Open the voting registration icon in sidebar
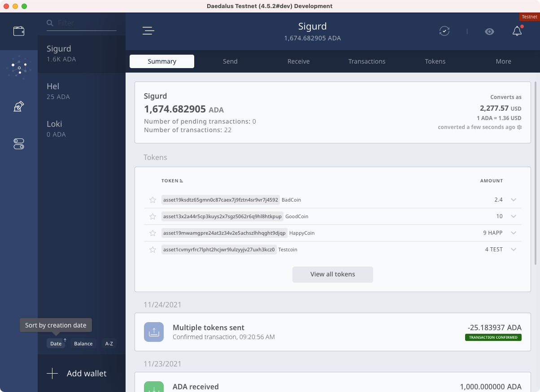 (19, 107)
